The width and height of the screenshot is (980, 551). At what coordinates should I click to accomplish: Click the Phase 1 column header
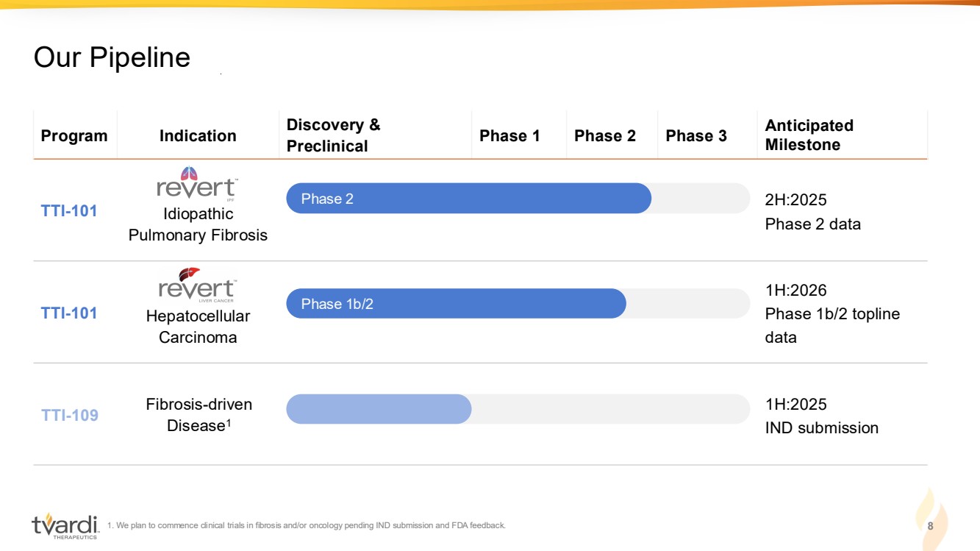(x=509, y=136)
